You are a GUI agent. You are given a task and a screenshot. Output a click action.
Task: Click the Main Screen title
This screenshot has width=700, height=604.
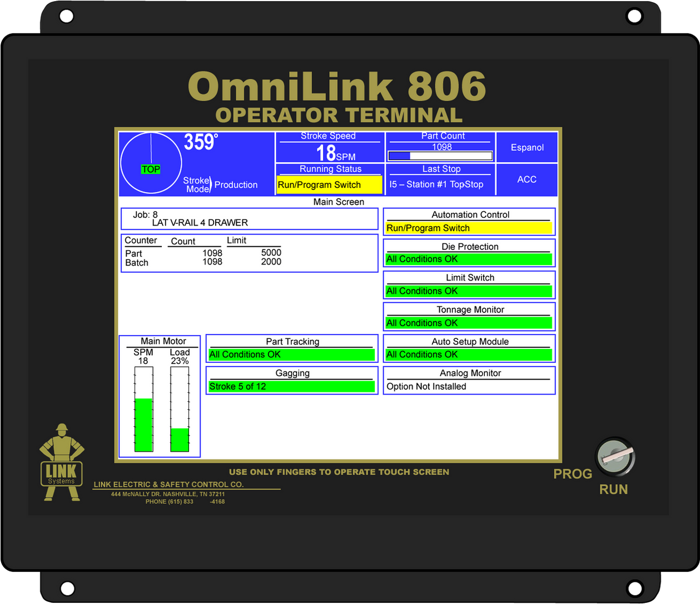[339, 202]
